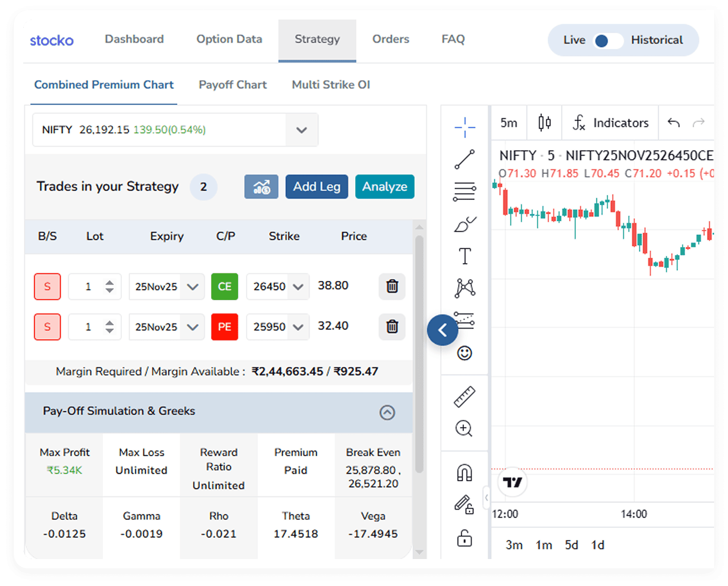Delete the 26450 CE leg

[392, 286]
